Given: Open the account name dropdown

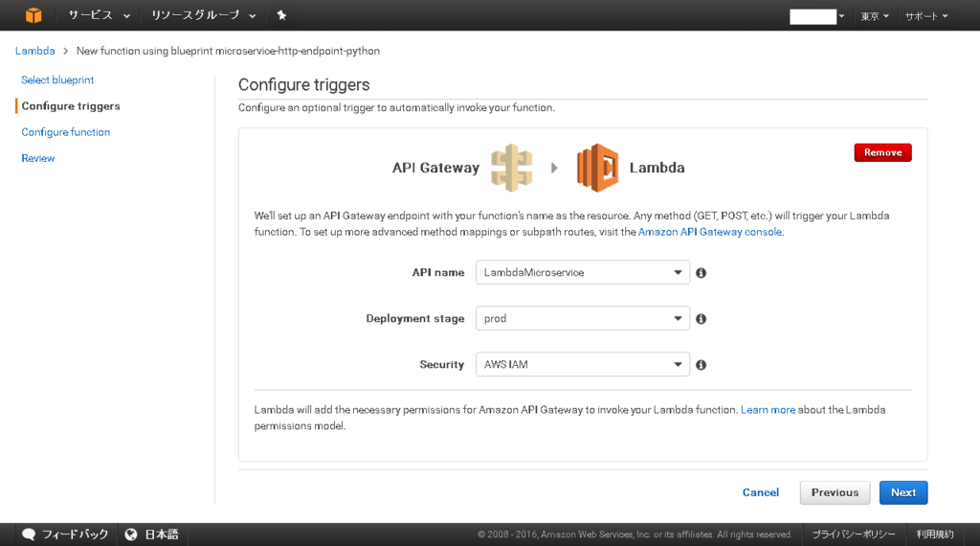Looking at the screenshot, I should click(817, 16).
